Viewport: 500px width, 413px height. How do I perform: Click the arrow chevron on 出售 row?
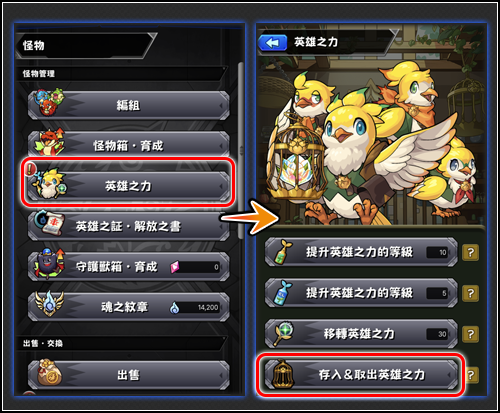point(221,375)
